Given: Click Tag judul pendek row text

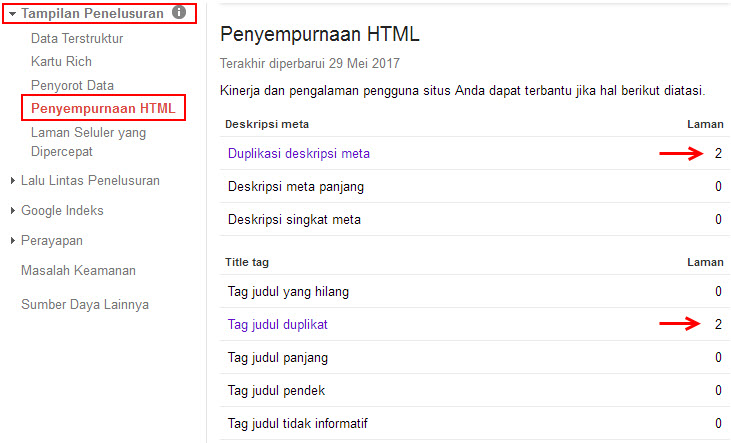Looking at the screenshot, I should click(276, 390).
